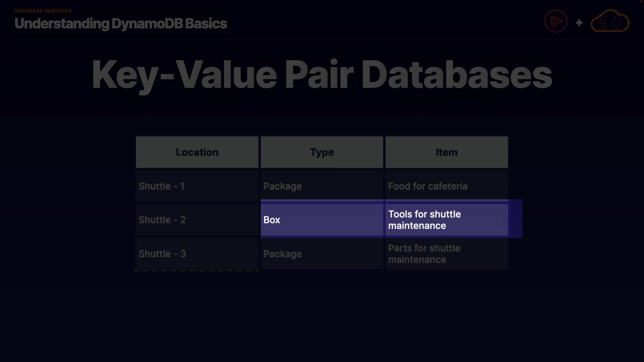
Task: Click the Food for cafeteria cell
Action: pos(446,186)
